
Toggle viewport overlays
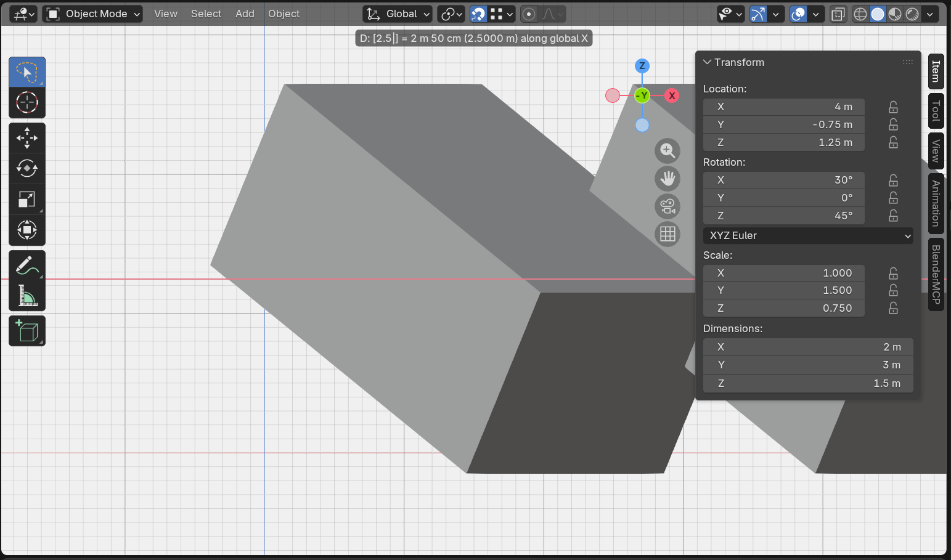click(799, 14)
